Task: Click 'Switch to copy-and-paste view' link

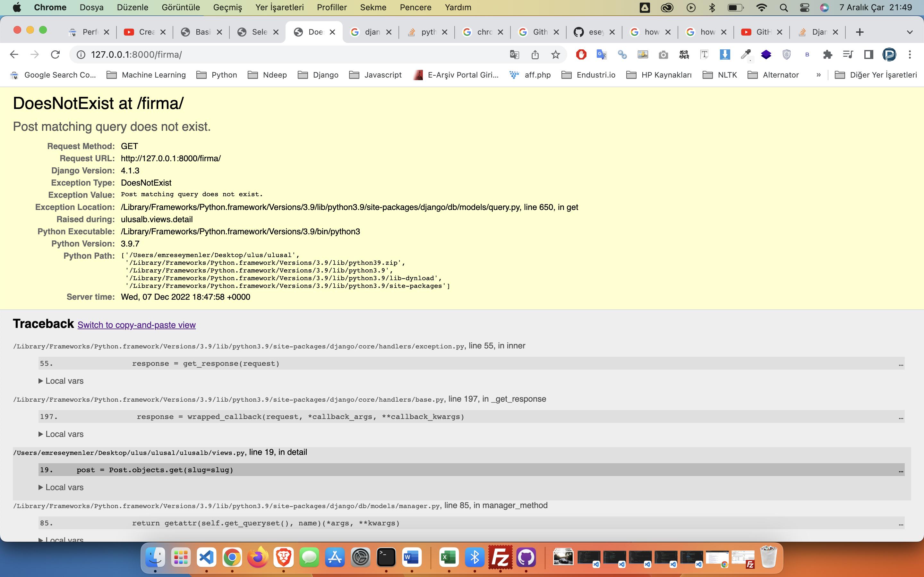Action: [136, 324]
